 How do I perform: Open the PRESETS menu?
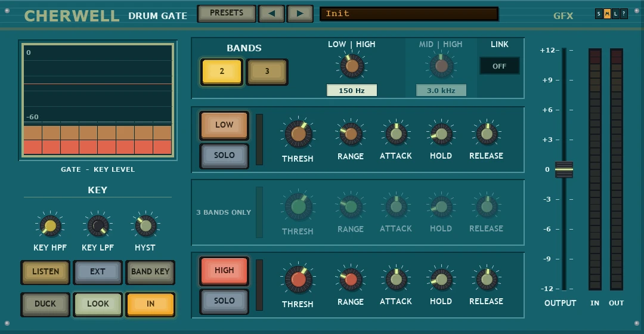click(227, 13)
